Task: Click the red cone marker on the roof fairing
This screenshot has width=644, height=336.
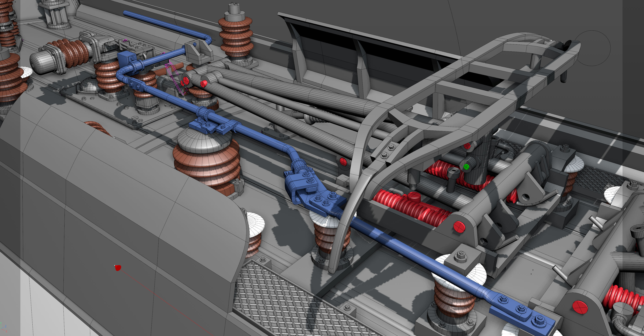Action: click(118, 268)
